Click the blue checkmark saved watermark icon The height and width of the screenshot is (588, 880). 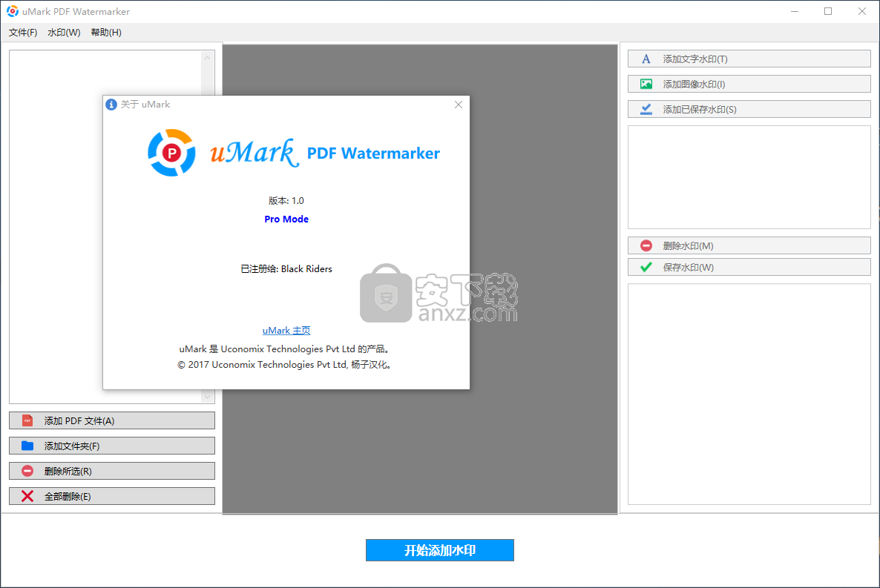pos(646,110)
